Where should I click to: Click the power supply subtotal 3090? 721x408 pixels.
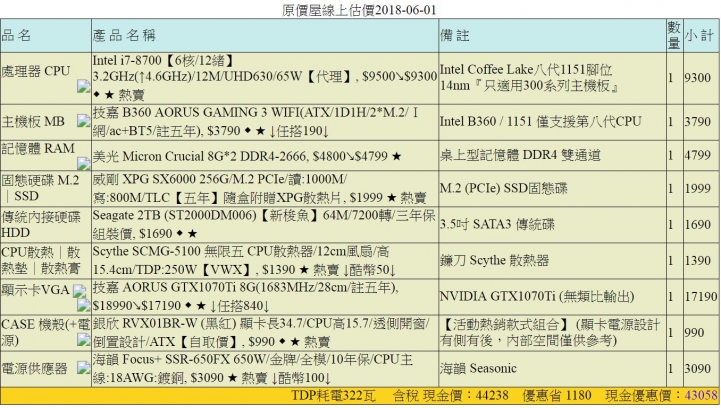[698, 368]
